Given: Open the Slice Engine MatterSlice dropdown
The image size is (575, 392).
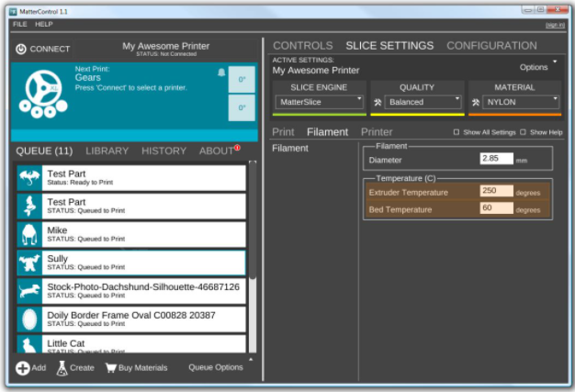Looking at the screenshot, I should pyautogui.click(x=320, y=102).
